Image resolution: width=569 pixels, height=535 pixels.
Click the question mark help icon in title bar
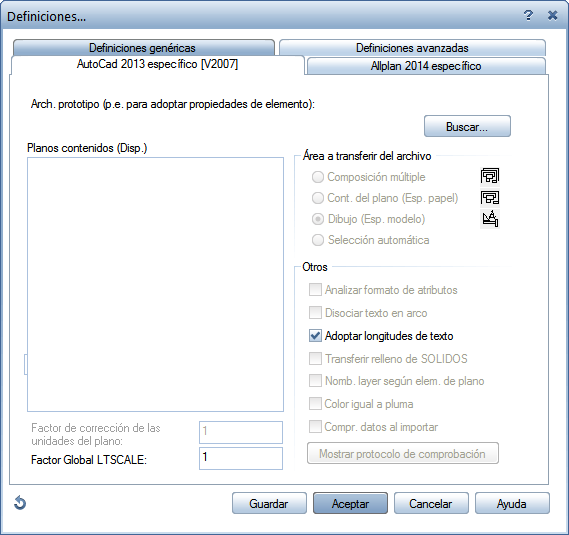[x=528, y=16]
